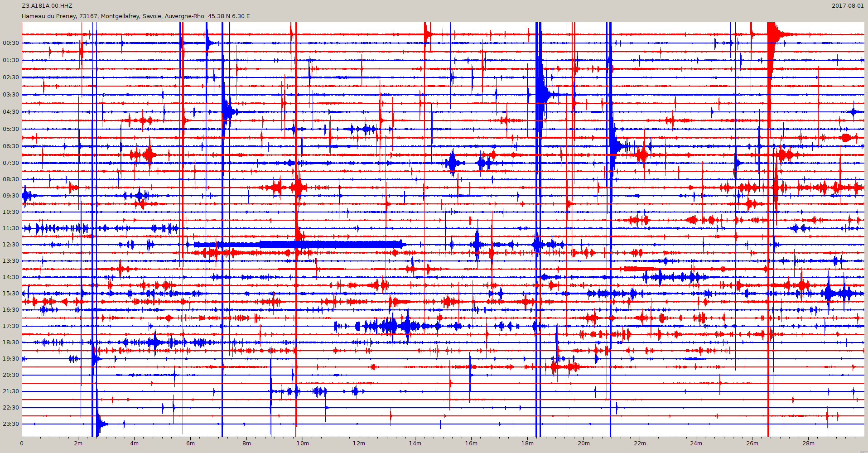Pick the 22m axis tick label
Viewport: 868px width, 453px height.
(x=640, y=443)
